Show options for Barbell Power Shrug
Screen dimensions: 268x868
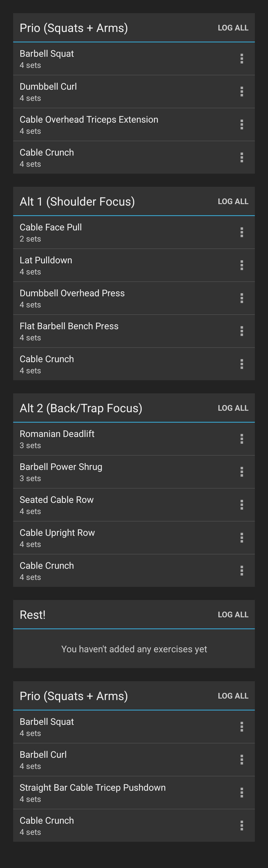[x=242, y=472]
